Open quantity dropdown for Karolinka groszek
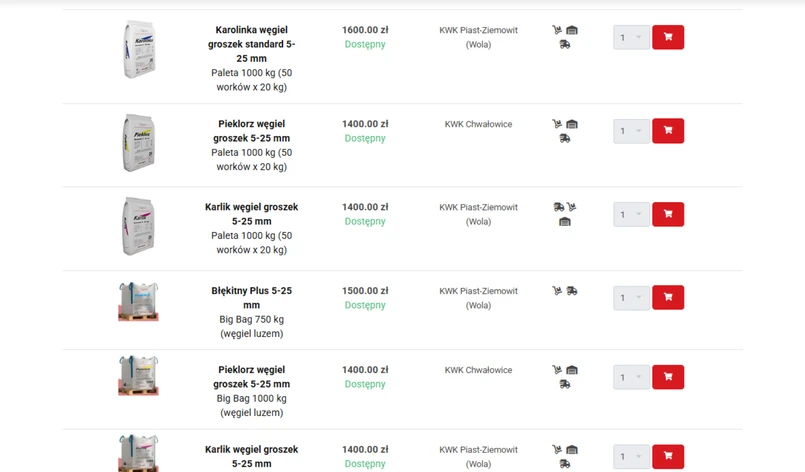 (x=631, y=38)
